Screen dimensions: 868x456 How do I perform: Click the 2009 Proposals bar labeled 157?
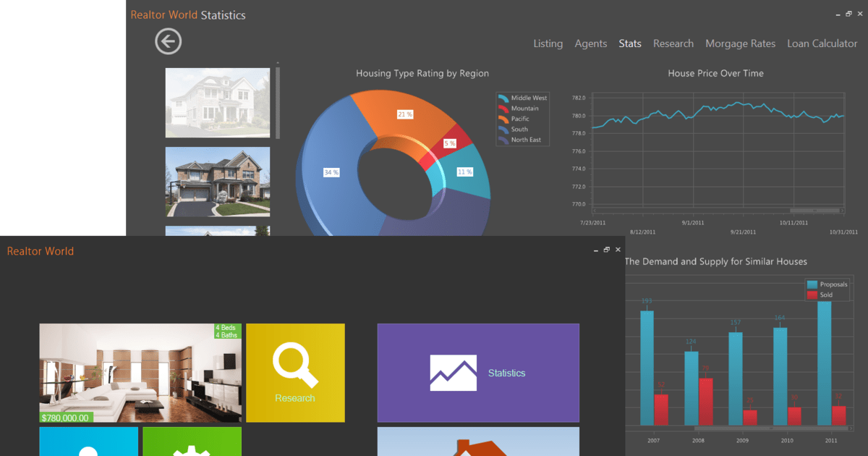tap(736, 379)
